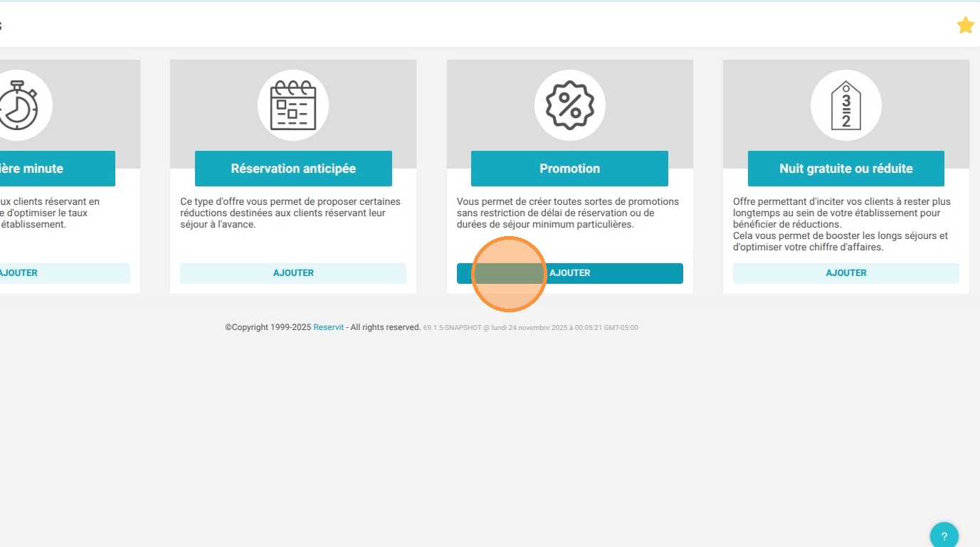
Task: Open the Reservit link in footer
Action: [x=329, y=327]
